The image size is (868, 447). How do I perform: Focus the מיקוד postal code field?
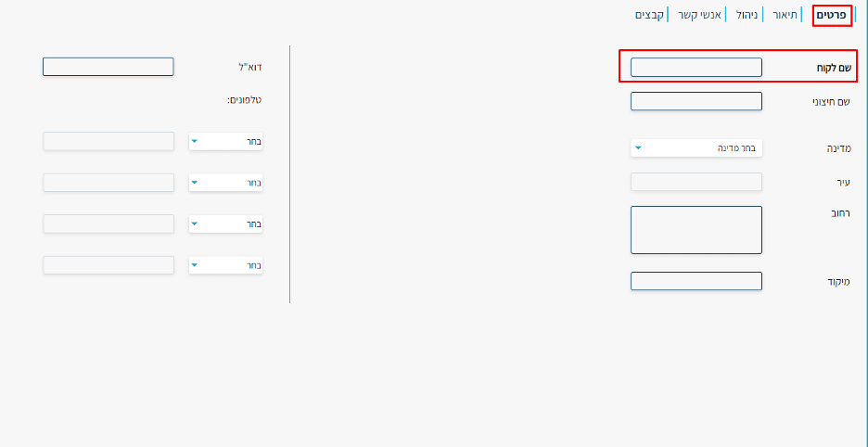click(x=696, y=281)
